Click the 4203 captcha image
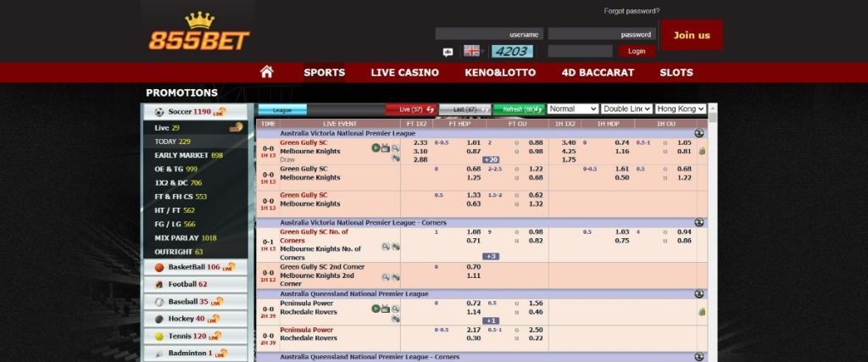 pos(512,51)
